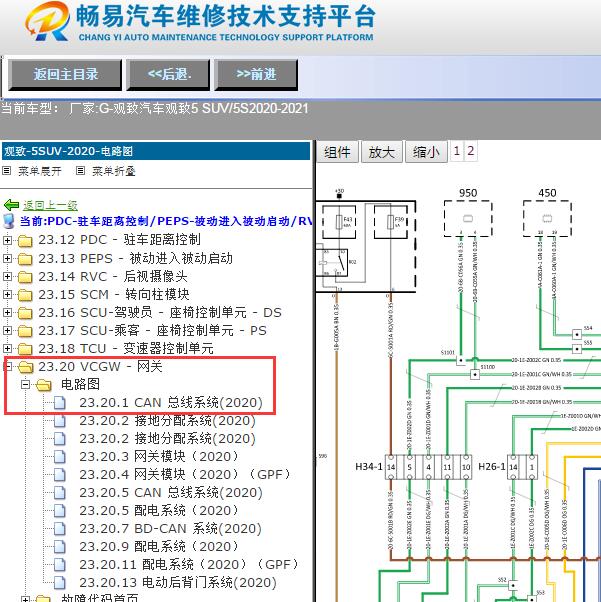Switch to diagram page 1
This screenshot has height=602, width=601.
456,151
